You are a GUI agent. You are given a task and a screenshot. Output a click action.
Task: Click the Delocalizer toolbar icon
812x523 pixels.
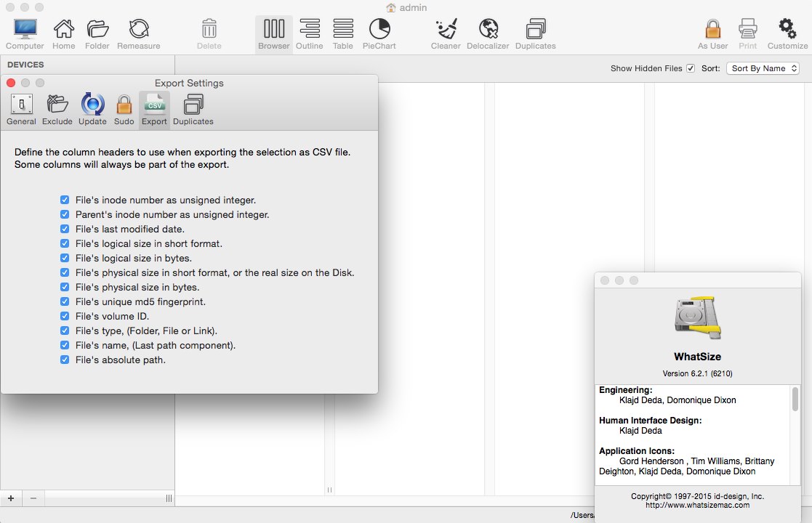489,34
